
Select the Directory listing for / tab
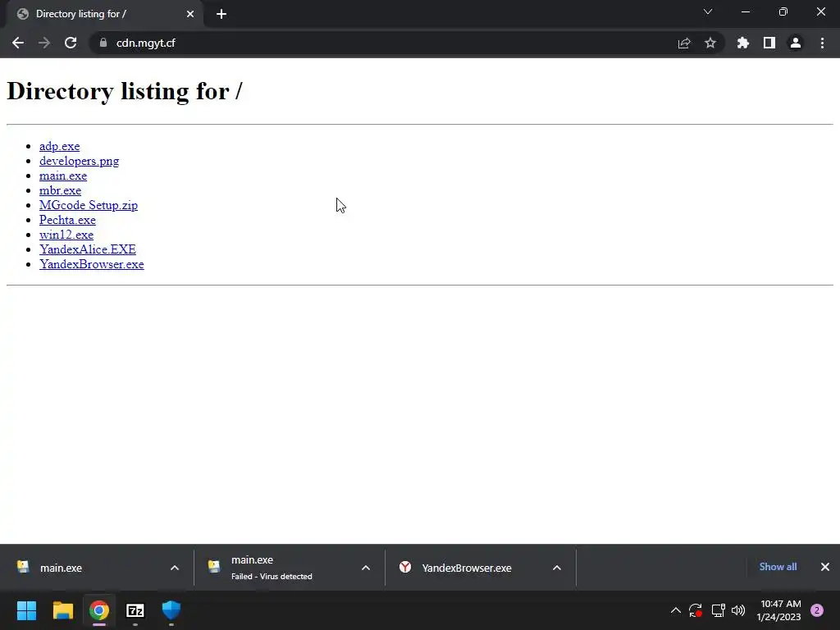[106, 15]
